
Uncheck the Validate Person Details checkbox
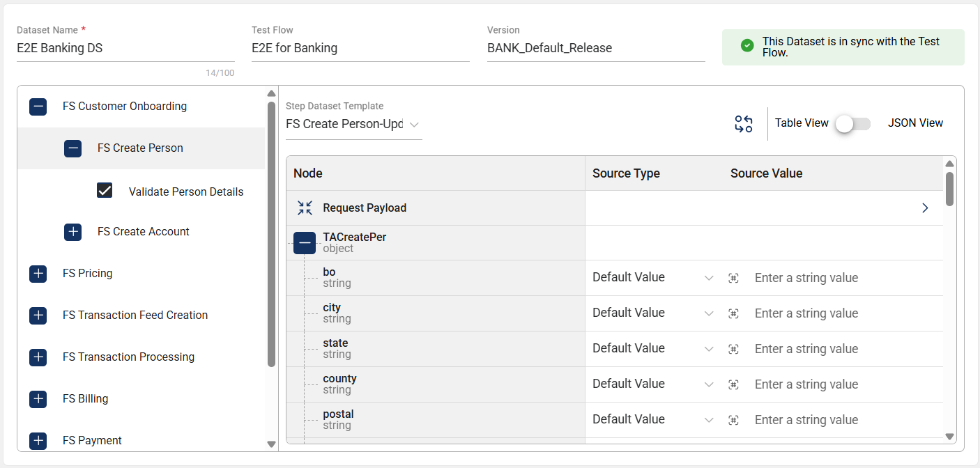click(105, 191)
